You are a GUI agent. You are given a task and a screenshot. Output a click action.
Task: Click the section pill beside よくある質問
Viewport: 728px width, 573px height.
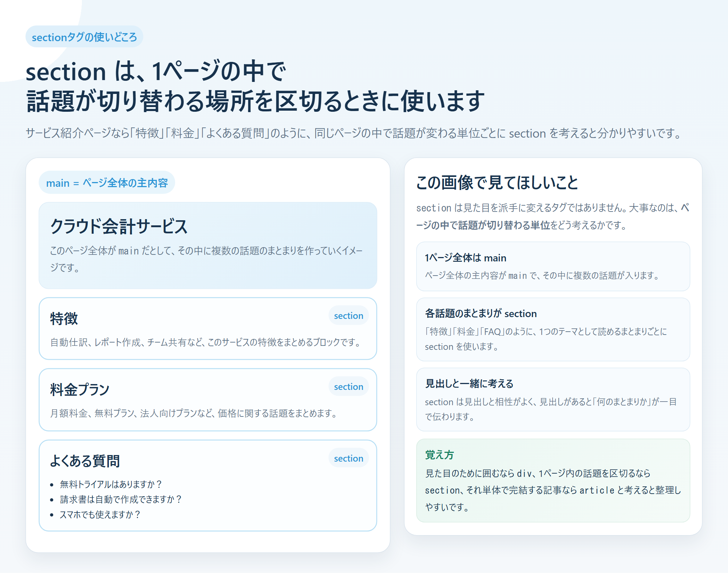[x=348, y=458]
